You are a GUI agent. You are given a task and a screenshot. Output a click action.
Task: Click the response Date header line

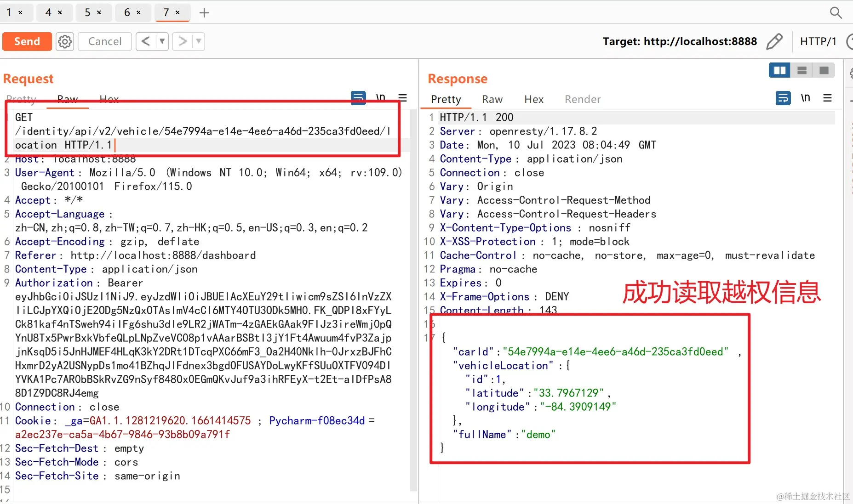[548, 145]
